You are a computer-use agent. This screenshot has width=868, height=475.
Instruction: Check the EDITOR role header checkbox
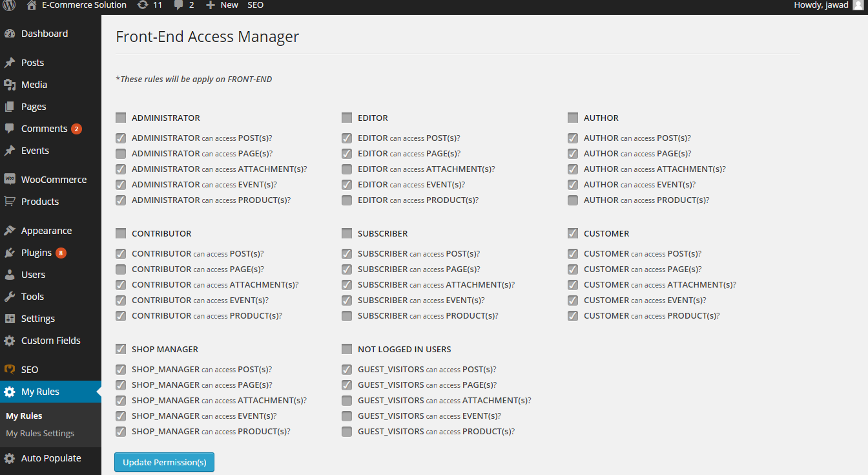click(347, 118)
